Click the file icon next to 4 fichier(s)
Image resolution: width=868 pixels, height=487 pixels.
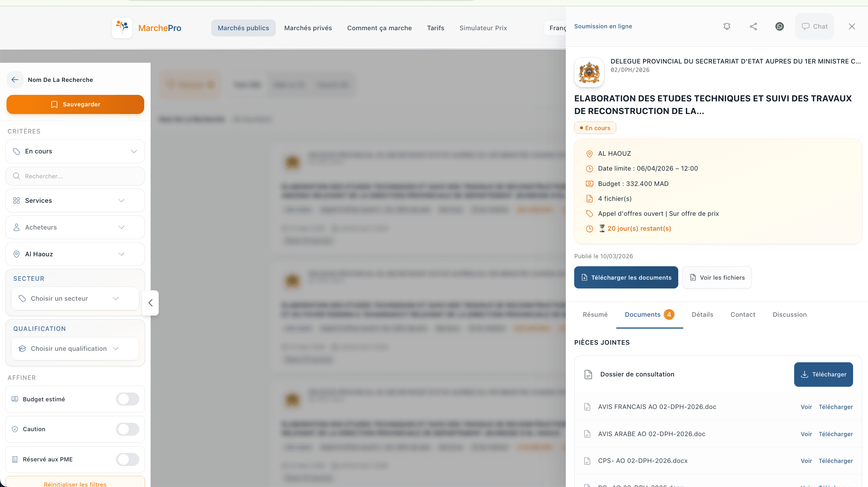pyautogui.click(x=590, y=199)
